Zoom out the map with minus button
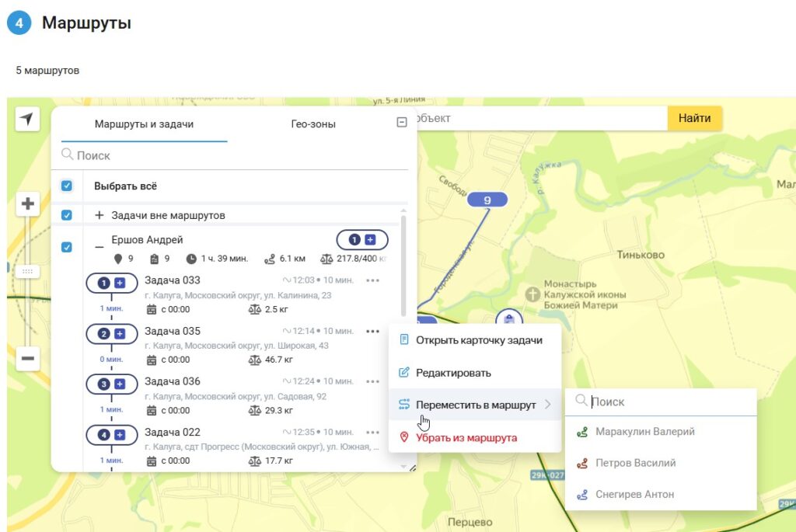796x532 pixels. pos(28,358)
